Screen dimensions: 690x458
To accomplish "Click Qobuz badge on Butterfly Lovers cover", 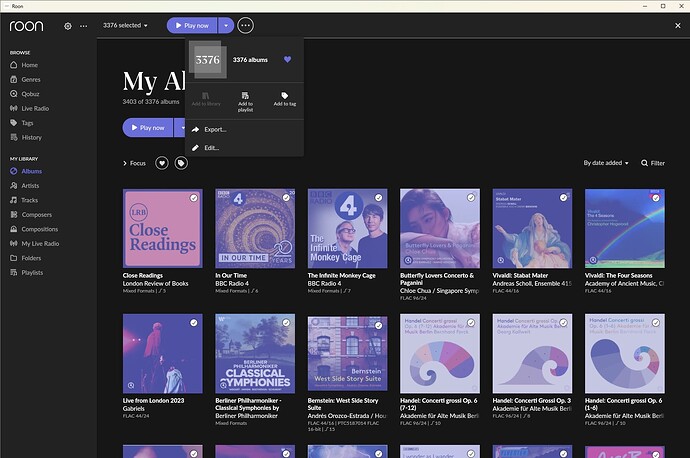I will [408, 260].
